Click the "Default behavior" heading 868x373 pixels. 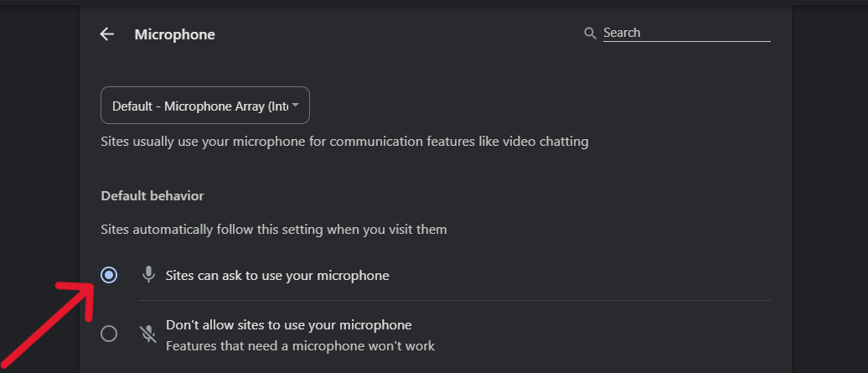coord(152,195)
